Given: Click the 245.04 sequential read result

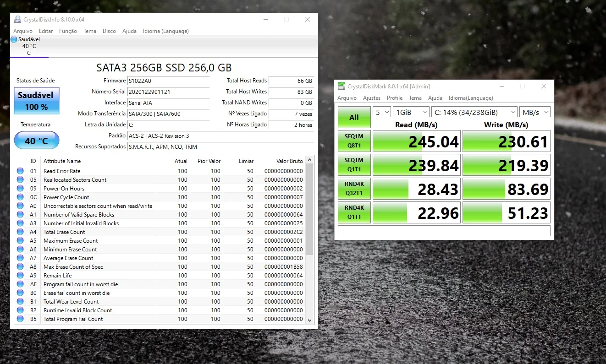Looking at the screenshot, I should click(416, 141).
